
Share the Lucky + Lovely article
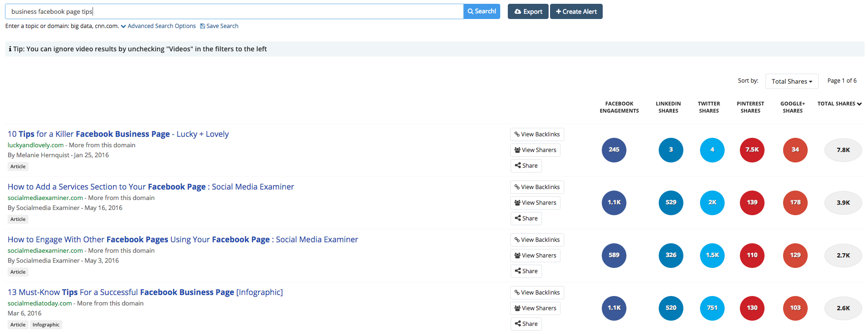click(x=526, y=166)
